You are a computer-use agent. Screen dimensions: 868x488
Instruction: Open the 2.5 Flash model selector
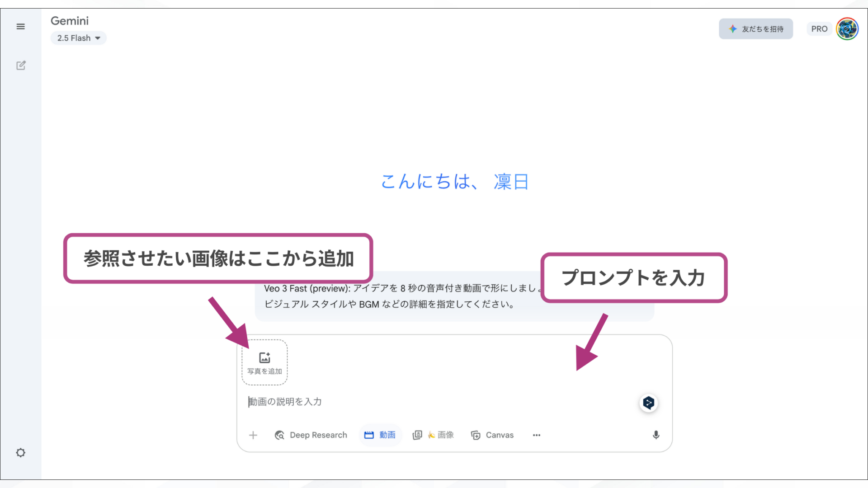tap(79, 38)
